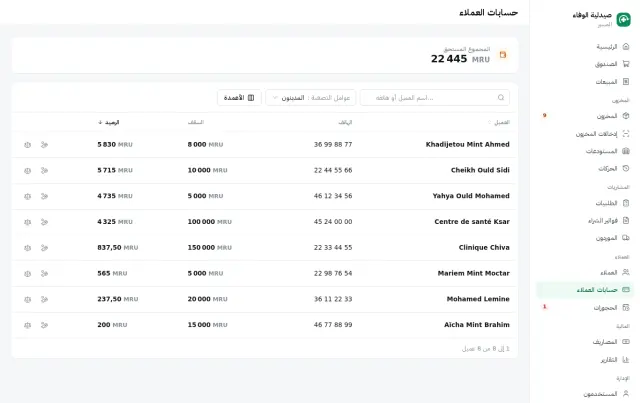Open the الحجوزات sidebar item
Viewport: 640px width, 403px height.
[585, 307]
